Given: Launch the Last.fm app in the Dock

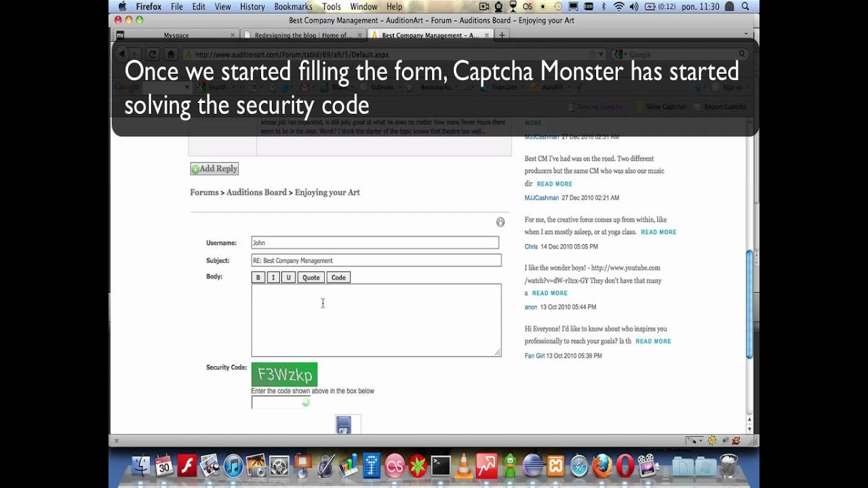Looking at the screenshot, I should point(394,466).
